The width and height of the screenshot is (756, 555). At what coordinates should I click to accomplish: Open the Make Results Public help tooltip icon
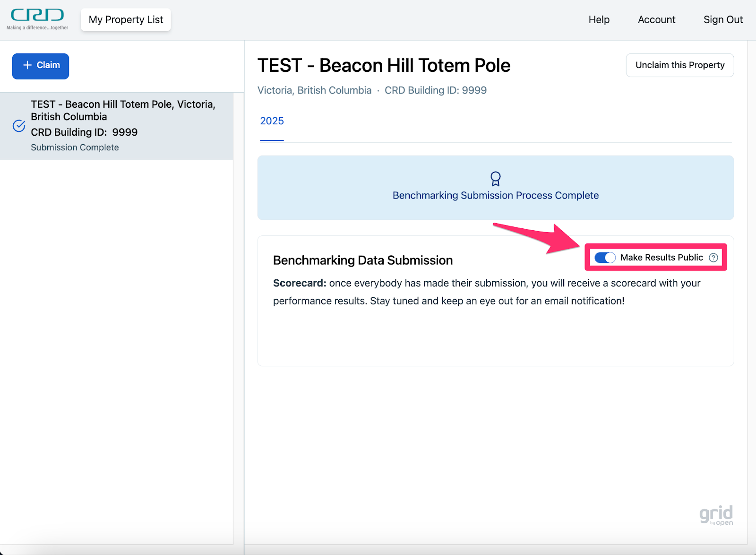[x=713, y=258]
